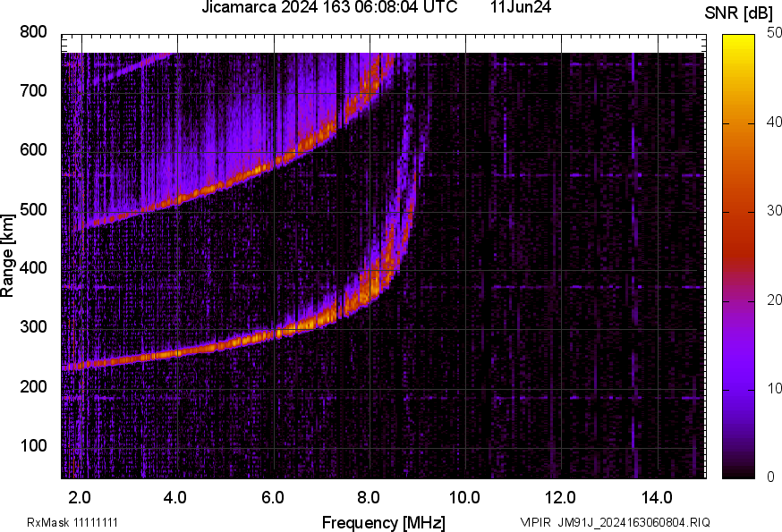The image size is (782, 532).
Task: Click the range axis tick 600
Action: (x=33, y=149)
